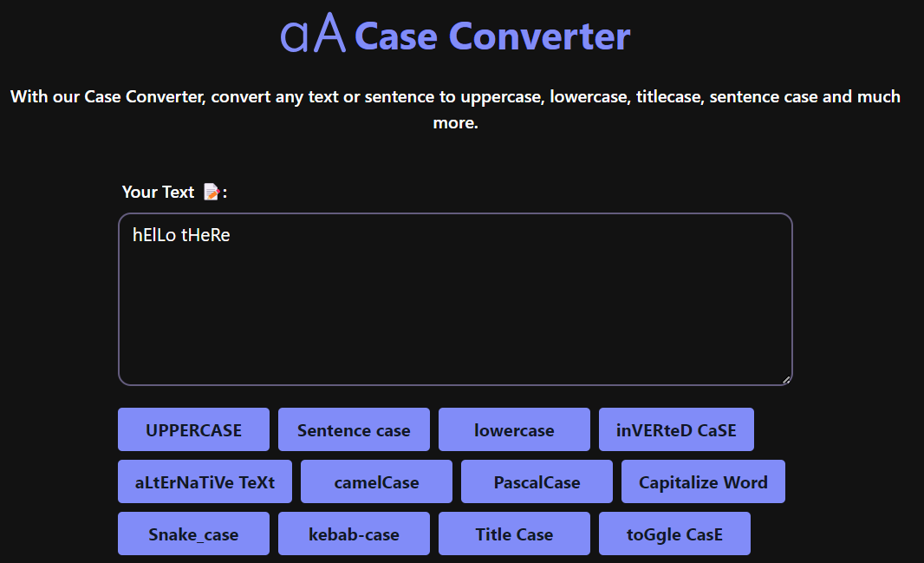Convert text to Snake_case
The height and width of the screenshot is (563, 924).
[x=193, y=533]
